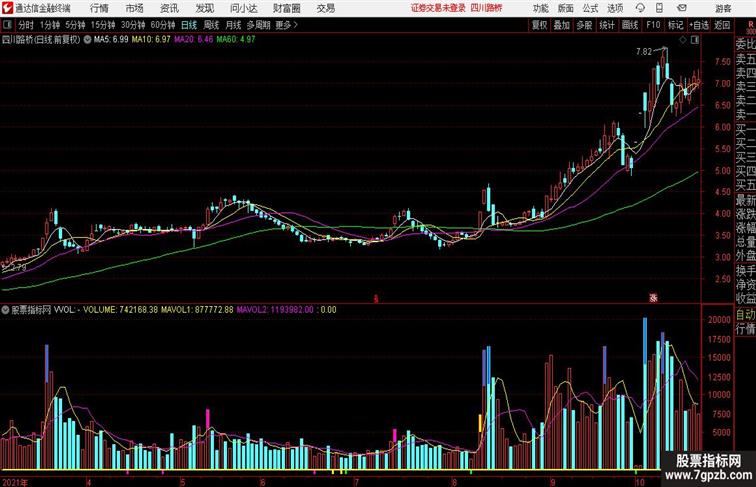Click the MA10: 6.97 indicator label
This screenshot has height=487, width=756.
click(151, 40)
